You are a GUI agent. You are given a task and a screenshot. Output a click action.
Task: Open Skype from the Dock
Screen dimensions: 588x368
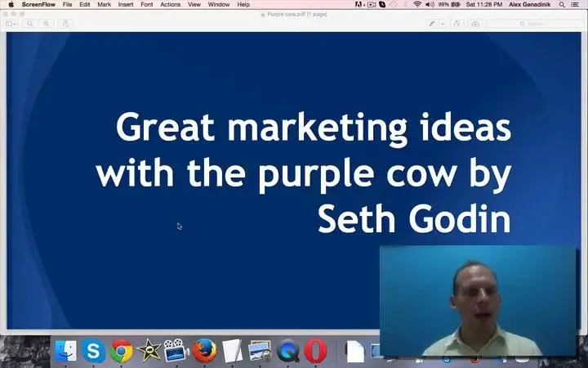click(x=93, y=352)
